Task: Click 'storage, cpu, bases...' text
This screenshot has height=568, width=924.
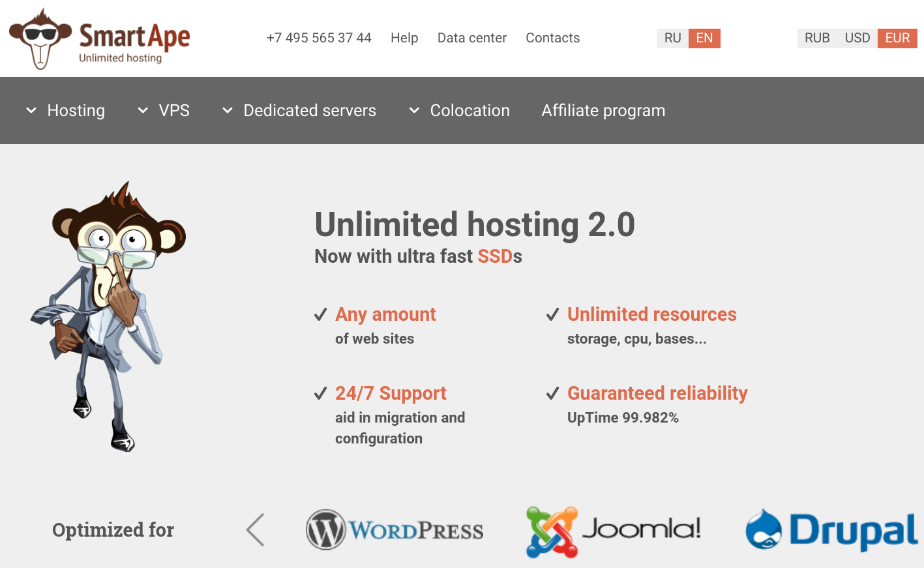Action: pyautogui.click(x=636, y=339)
